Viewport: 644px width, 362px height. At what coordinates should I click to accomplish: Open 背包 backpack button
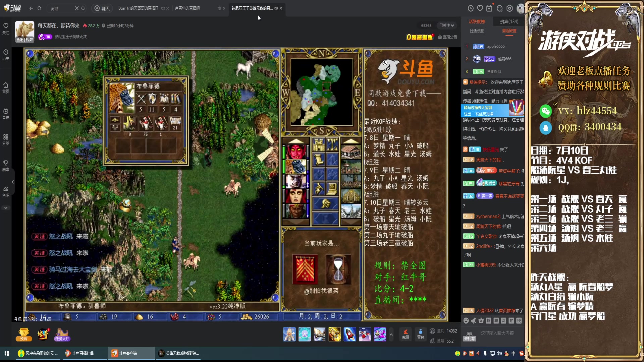point(420,334)
